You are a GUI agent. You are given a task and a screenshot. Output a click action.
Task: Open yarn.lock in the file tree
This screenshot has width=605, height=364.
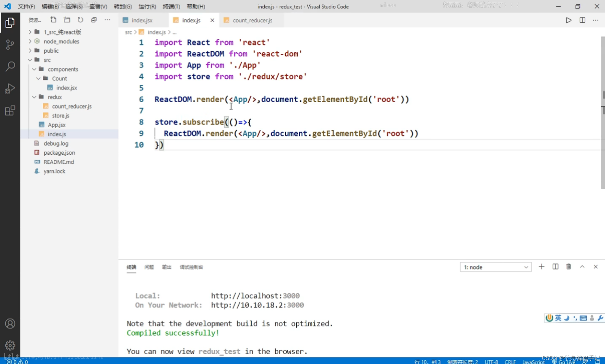(x=69, y=171)
